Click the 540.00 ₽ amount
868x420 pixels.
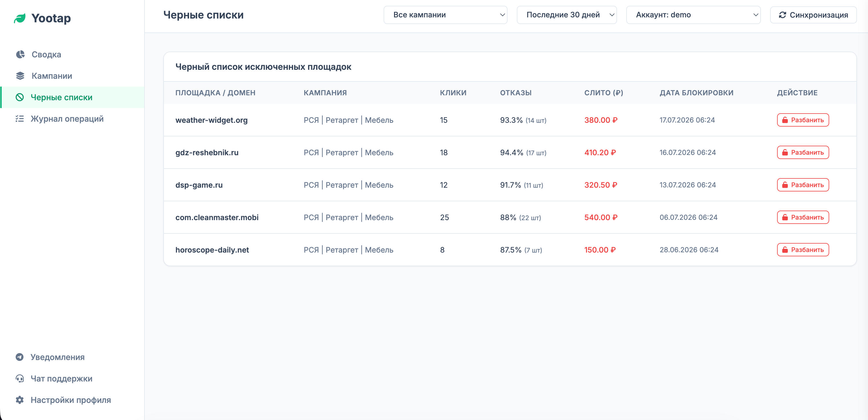pyautogui.click(x=601, y=218)
